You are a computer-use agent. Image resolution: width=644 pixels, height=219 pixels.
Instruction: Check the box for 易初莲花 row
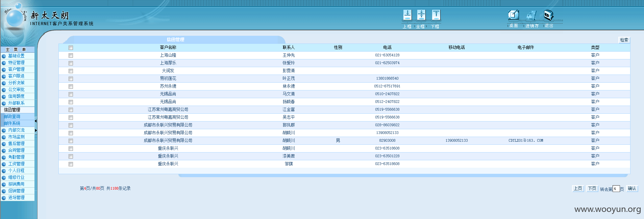coord(71,79)
